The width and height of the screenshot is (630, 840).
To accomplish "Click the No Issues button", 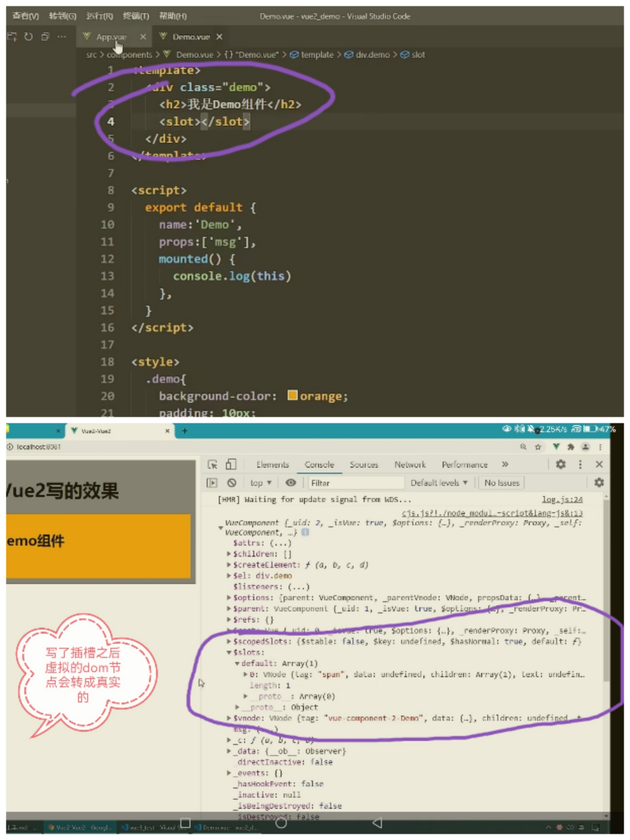I will [x=502, y=483].
